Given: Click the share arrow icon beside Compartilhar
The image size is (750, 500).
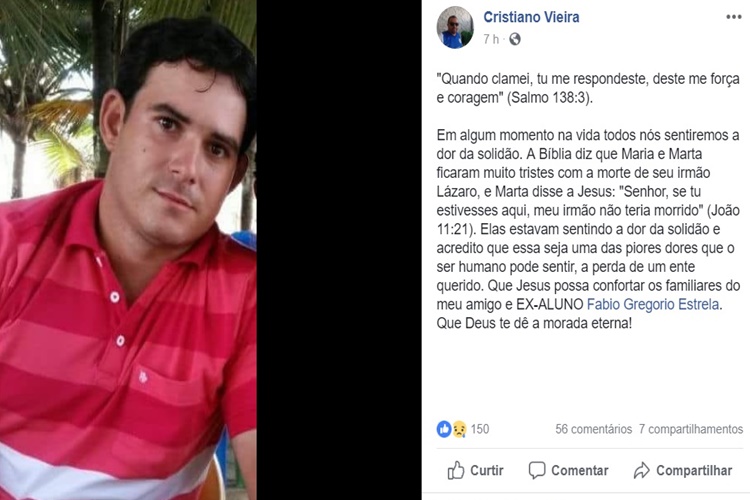Looking at the screenshot, I should (641, 470).
